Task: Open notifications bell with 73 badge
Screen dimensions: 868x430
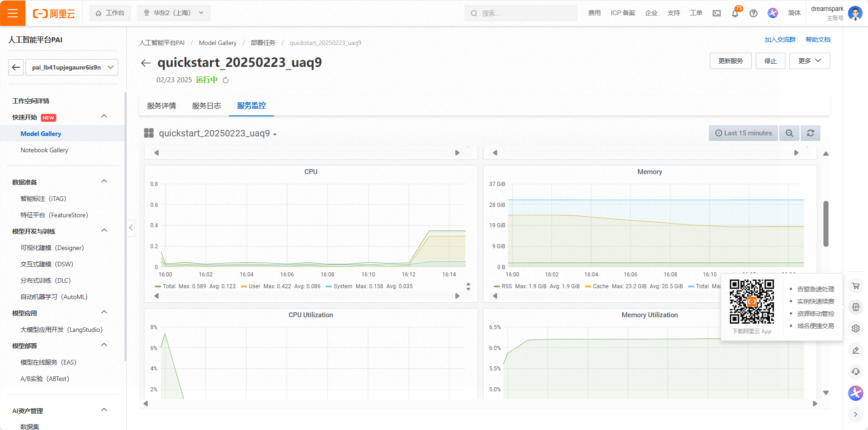Action: [x=735, y=13]
